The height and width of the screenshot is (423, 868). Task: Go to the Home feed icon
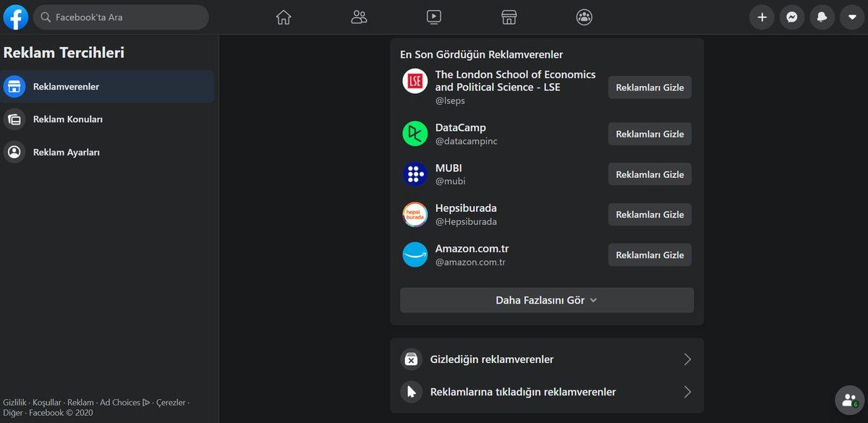click(284, 17)
